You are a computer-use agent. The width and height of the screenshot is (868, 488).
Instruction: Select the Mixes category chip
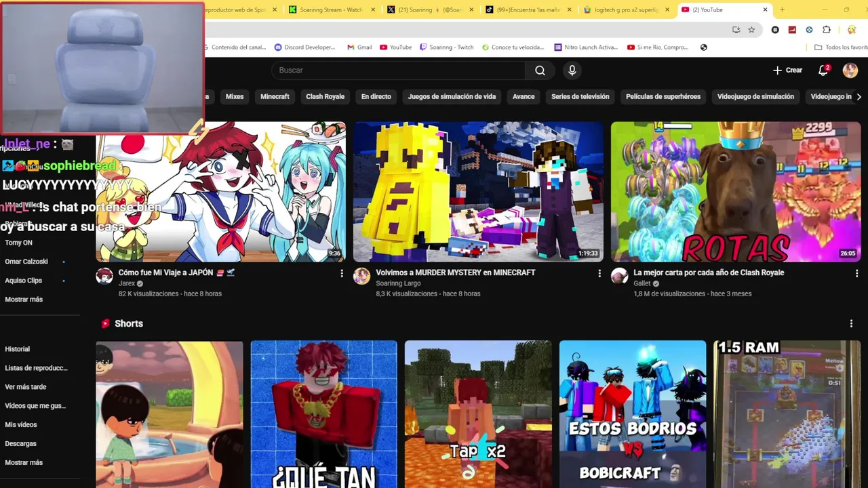tap(235, 97)
